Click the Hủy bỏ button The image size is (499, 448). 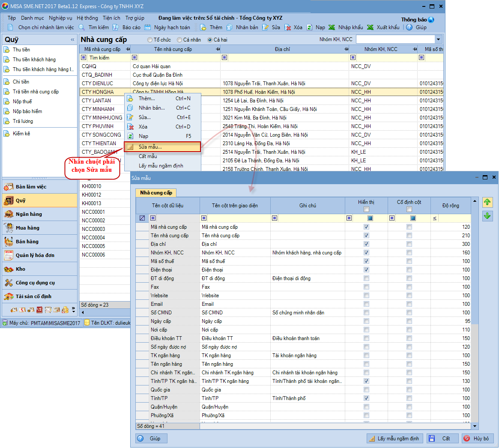(477, 439)
